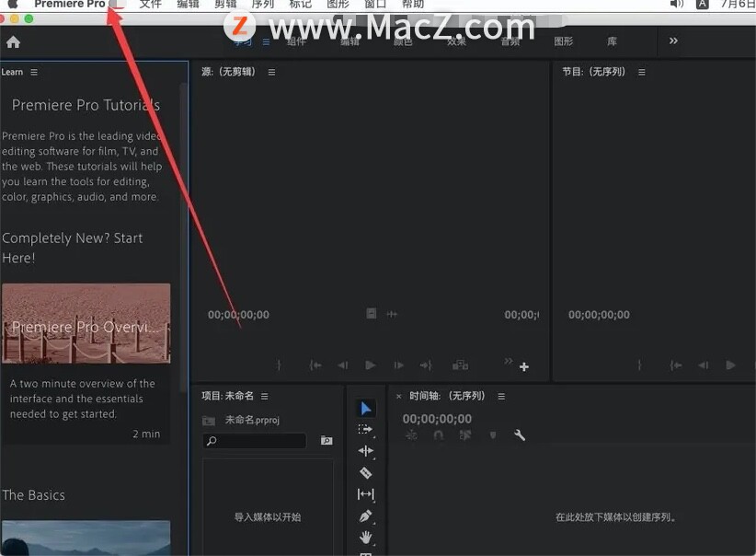Toggle timeline Snap magnet icon
The image size is (756, 556).
(x=439, y=435)
